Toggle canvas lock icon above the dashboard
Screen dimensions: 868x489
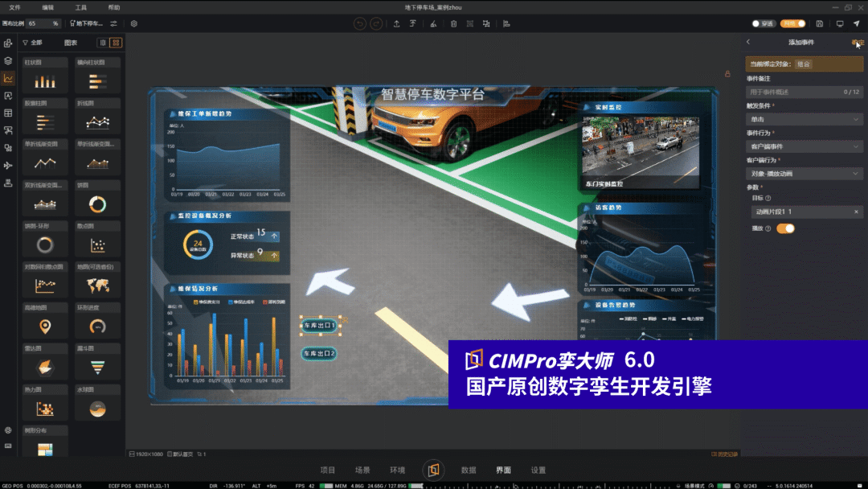(x=727, y=74)
